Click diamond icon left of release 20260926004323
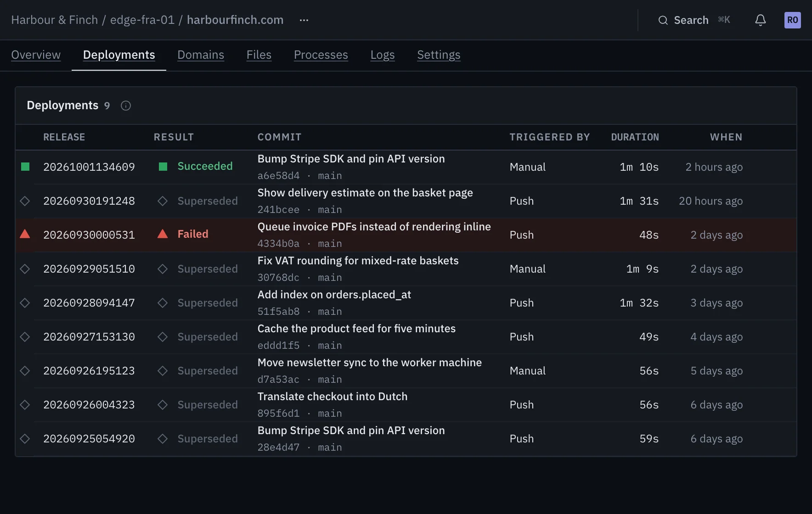Viewport: 812px width, 514px height. coord(25,405)
